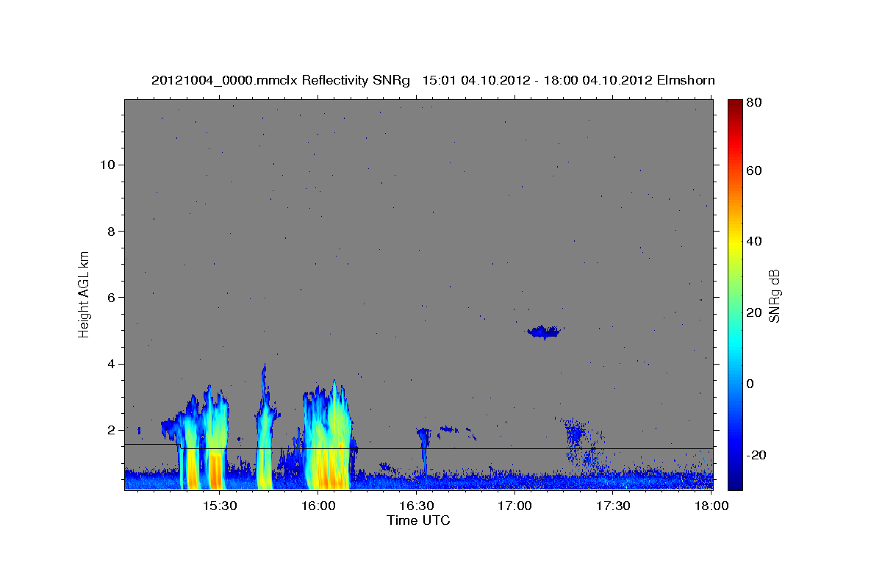Click the colorbar value 0

(x=750, y=384)
